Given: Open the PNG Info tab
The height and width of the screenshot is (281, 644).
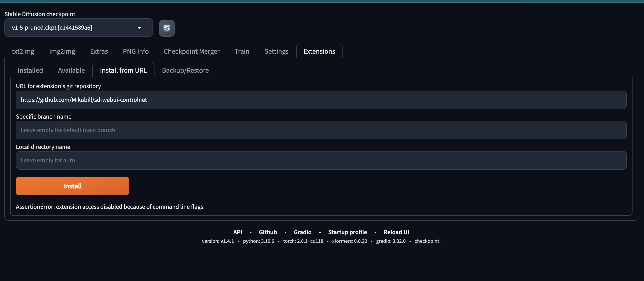Looking at the screenshot, I should point(136,51).
